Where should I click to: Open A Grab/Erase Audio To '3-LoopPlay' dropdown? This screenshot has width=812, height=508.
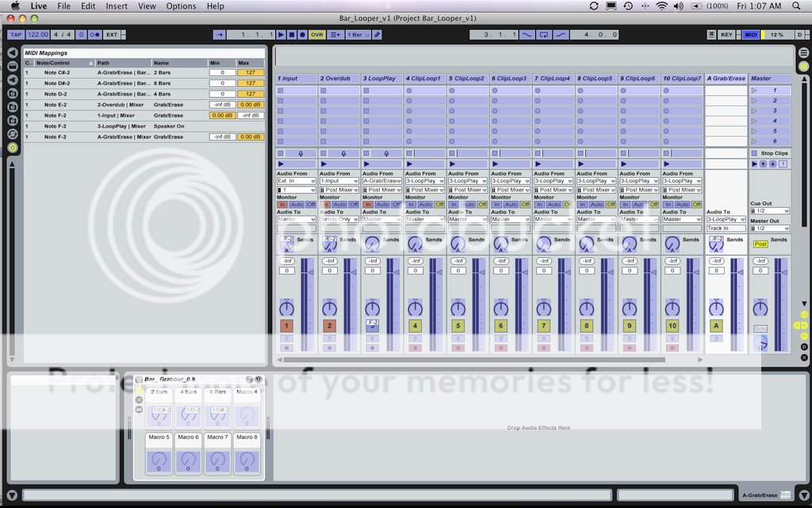(x=726, y=219)
